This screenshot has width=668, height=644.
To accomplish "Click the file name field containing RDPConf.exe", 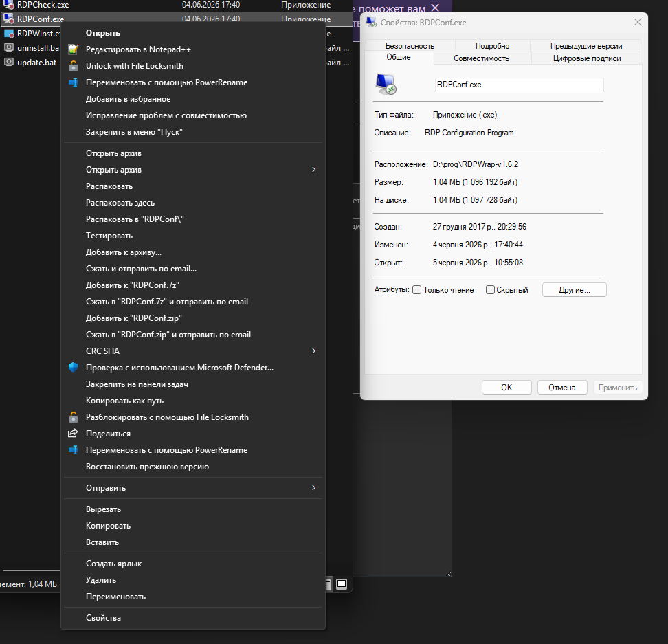I will (x=519, y=85).
